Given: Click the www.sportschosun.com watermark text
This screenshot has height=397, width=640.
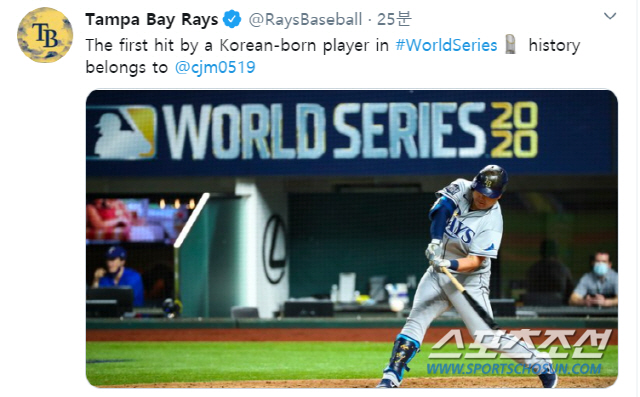Looking at the screenshot, I should (514, 368).
